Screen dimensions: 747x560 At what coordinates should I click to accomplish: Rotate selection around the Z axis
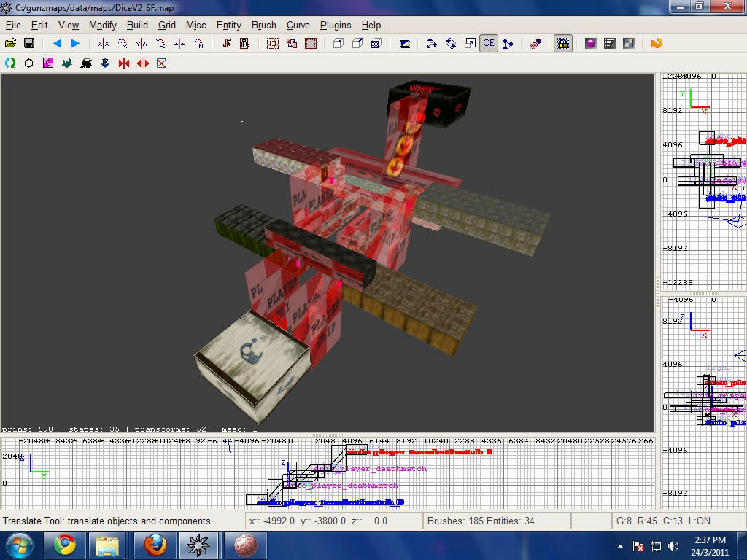[x=198, y=44]
